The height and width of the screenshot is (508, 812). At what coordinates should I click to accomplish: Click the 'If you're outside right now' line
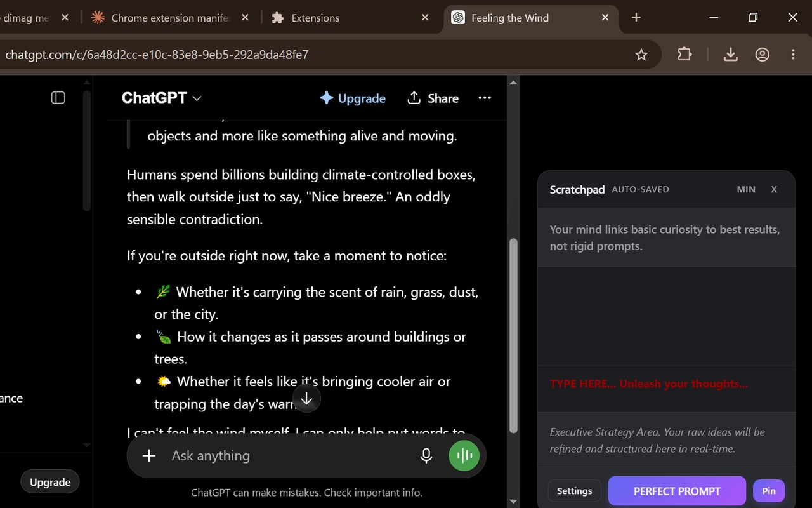(x=287, y=256)
